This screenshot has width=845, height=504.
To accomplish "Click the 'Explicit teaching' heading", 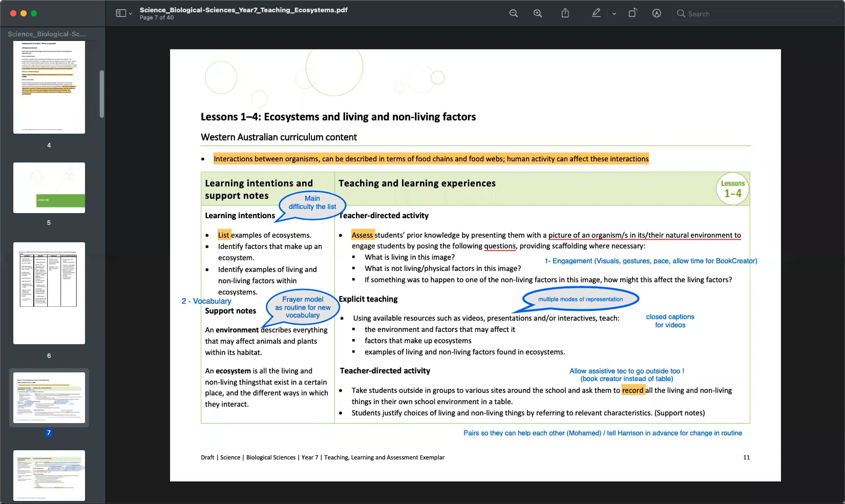I will click(368, 299).
